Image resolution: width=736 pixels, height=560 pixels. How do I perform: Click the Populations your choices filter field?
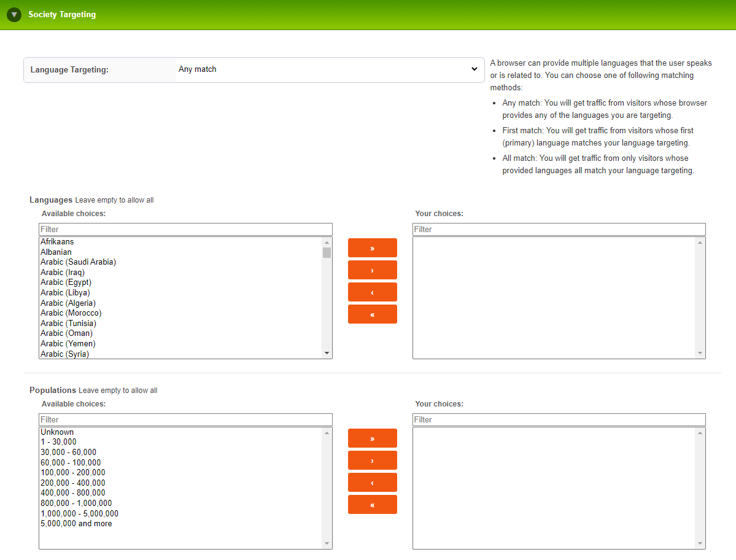tap(559, 419)
